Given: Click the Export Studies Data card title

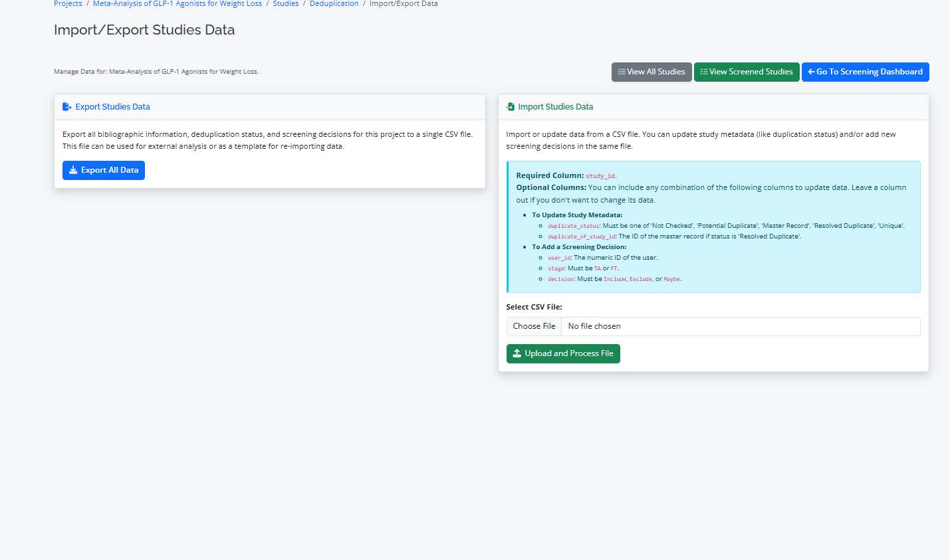Looking at the screenshot, I should (x=112, y=107).
